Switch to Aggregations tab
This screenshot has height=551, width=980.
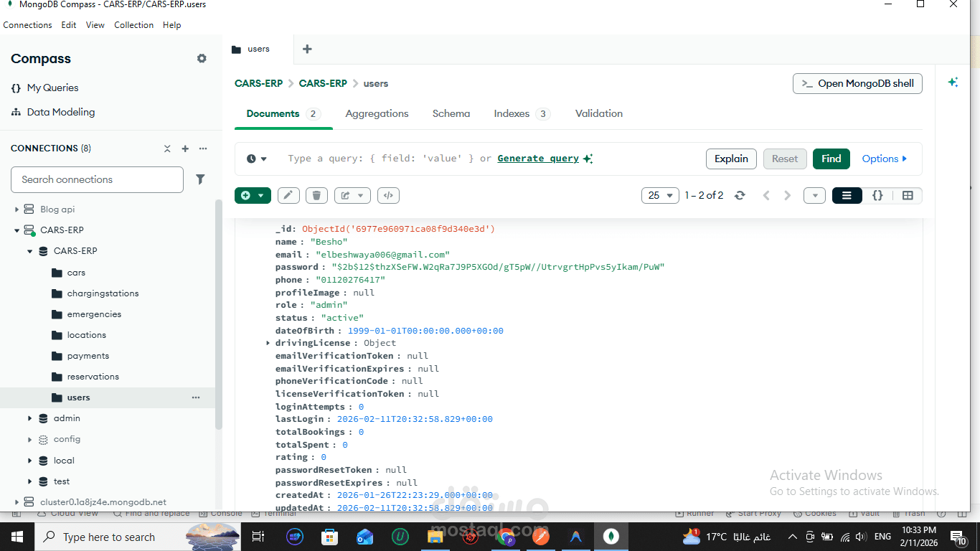[x=377, y=113]
